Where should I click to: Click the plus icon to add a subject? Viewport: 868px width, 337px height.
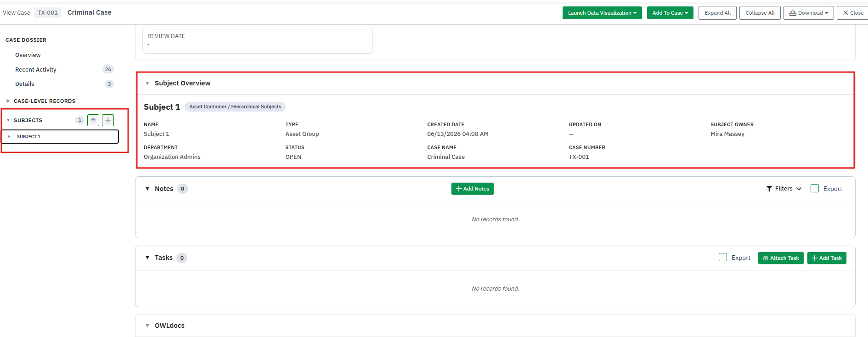tap(108, 120)
